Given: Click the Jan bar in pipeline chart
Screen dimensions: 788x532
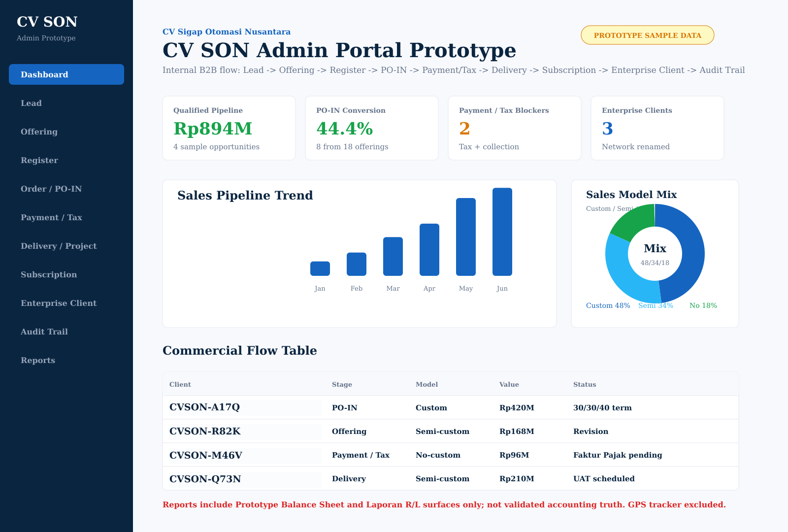Looking at the screenshot, I should pos(320,268).
